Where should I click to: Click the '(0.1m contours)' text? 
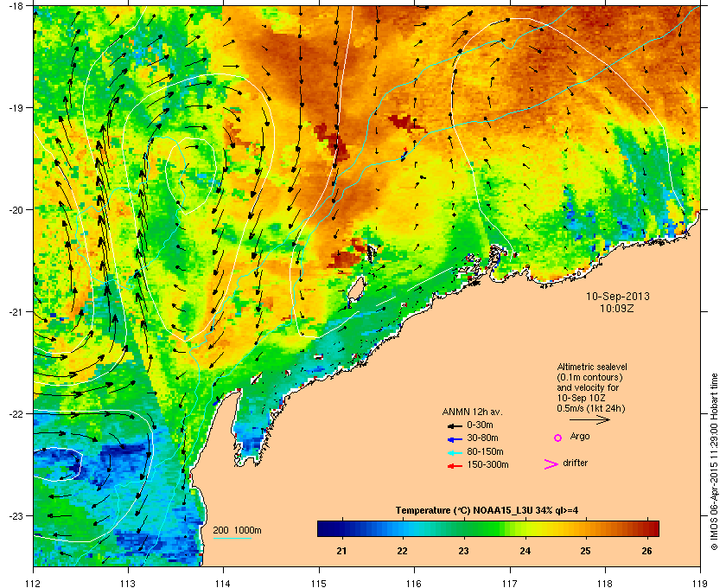[x=589, y=377]
